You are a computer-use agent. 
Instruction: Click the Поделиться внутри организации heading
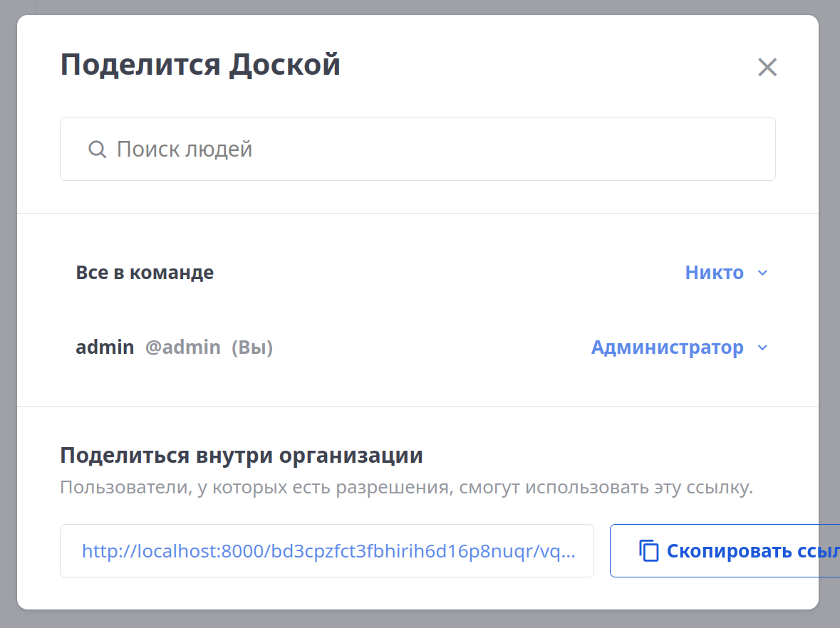[x=242, y=455]
